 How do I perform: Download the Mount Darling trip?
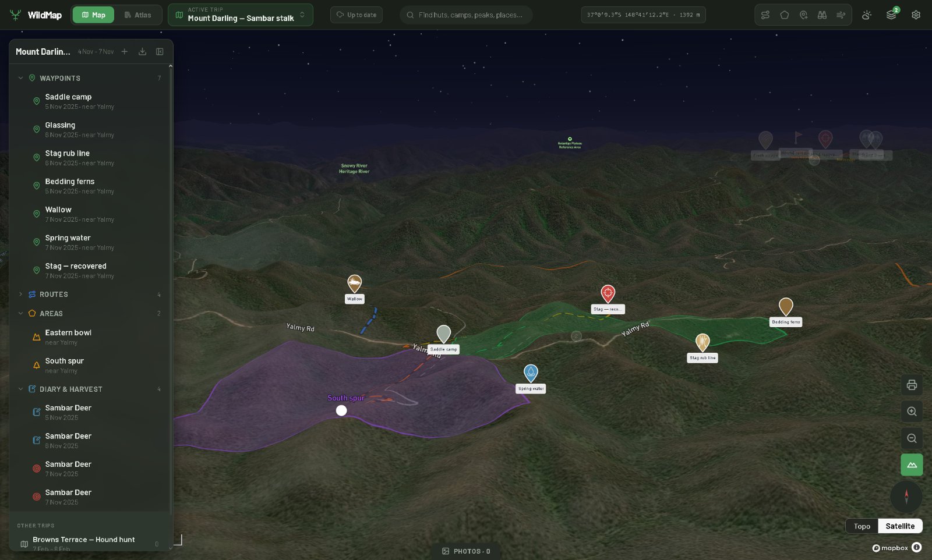[142, 52]
